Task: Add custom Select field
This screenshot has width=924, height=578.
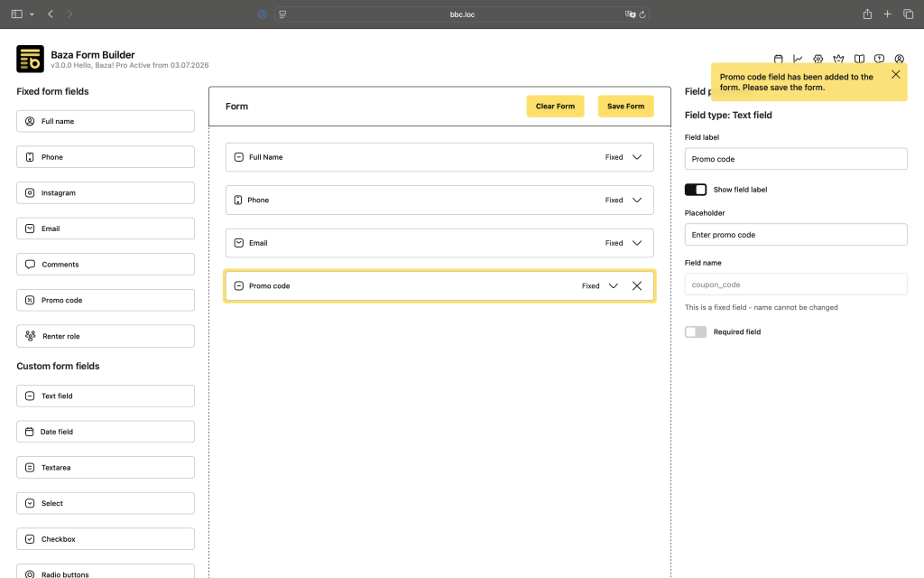Action: tap(106, 503)
